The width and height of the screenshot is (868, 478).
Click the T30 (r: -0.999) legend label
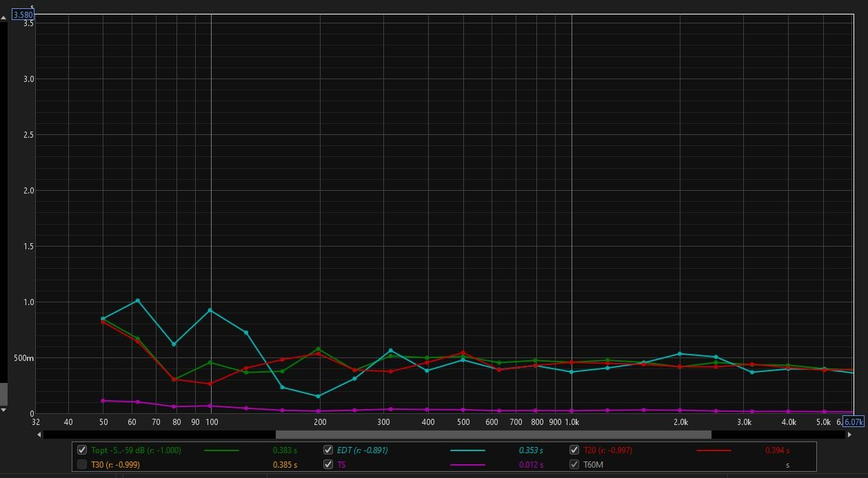pos(116,465)
